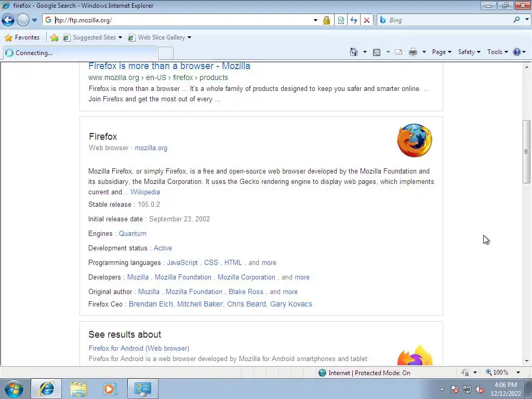The image size is (532, 399).
Task: Open a new blank tab
Action: coord(166,53)
